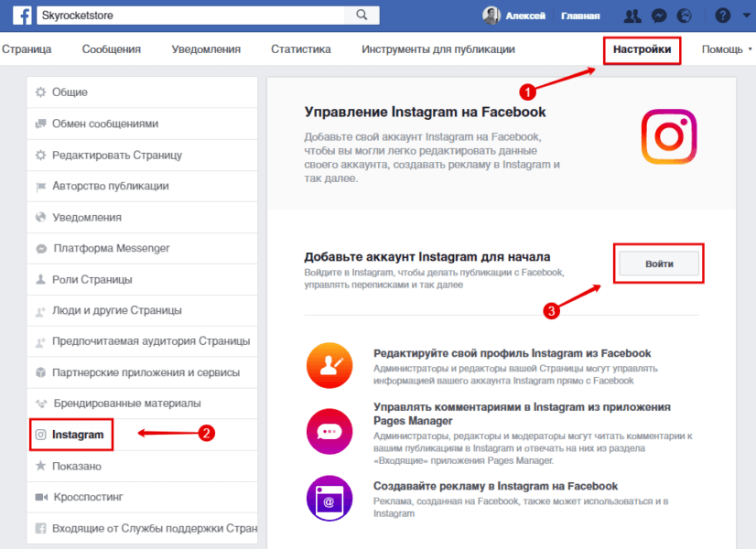Click the help question mark icon
Screen dimensions: 756x549
tap(722, 16)
